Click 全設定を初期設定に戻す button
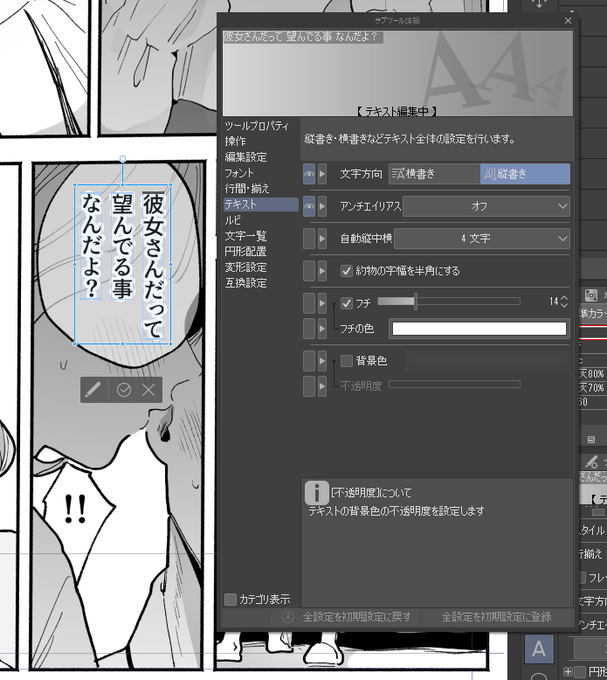This screenshot has height=680, width=607. 348,617
